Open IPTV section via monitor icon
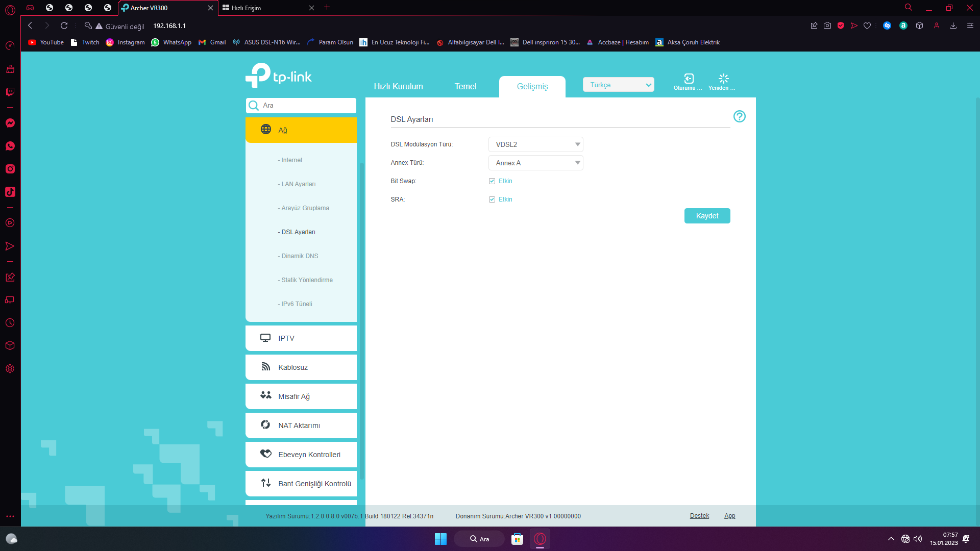Screen dimensions: 980x551 point(265,338)
